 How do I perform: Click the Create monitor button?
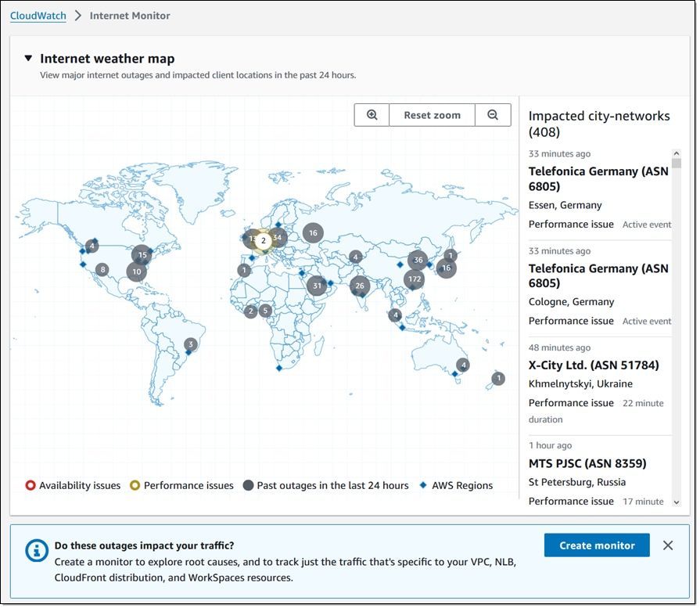point(597,545)
